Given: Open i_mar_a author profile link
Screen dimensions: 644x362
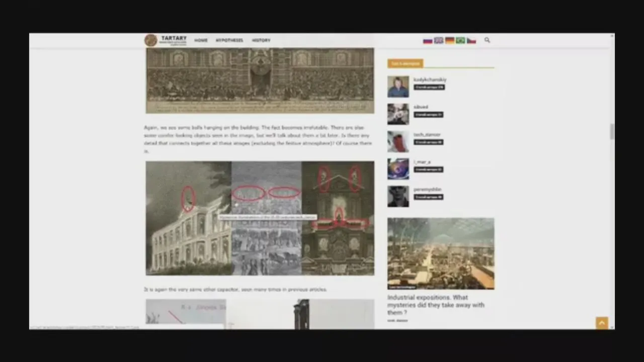Looking at the screenshot, I should point(422,162).
